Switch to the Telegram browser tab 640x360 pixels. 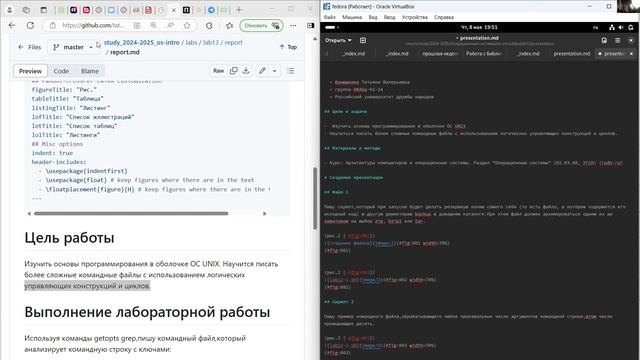pos(211,10)
